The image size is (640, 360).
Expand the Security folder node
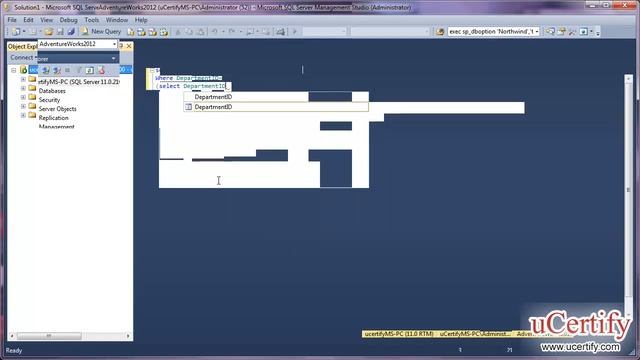coord(23,97)
